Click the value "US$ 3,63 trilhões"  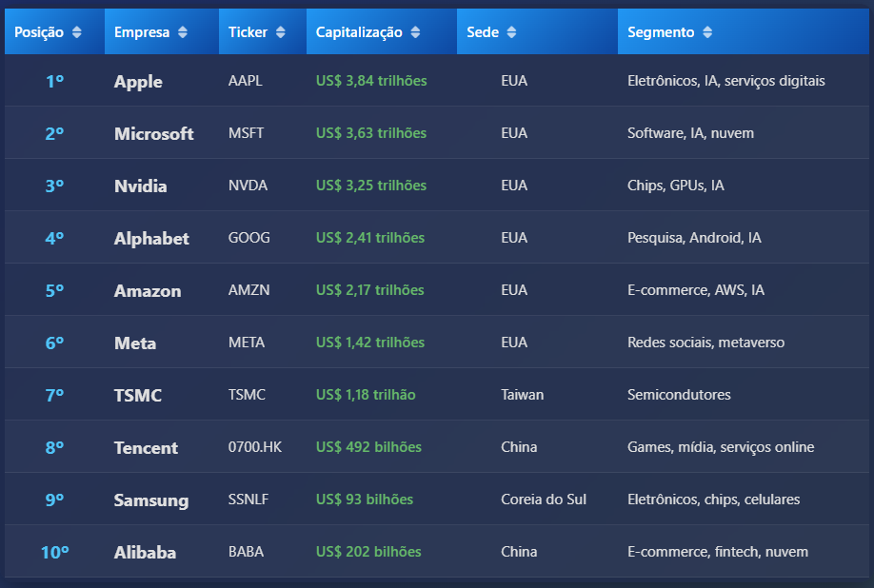[x=371, y=133]
